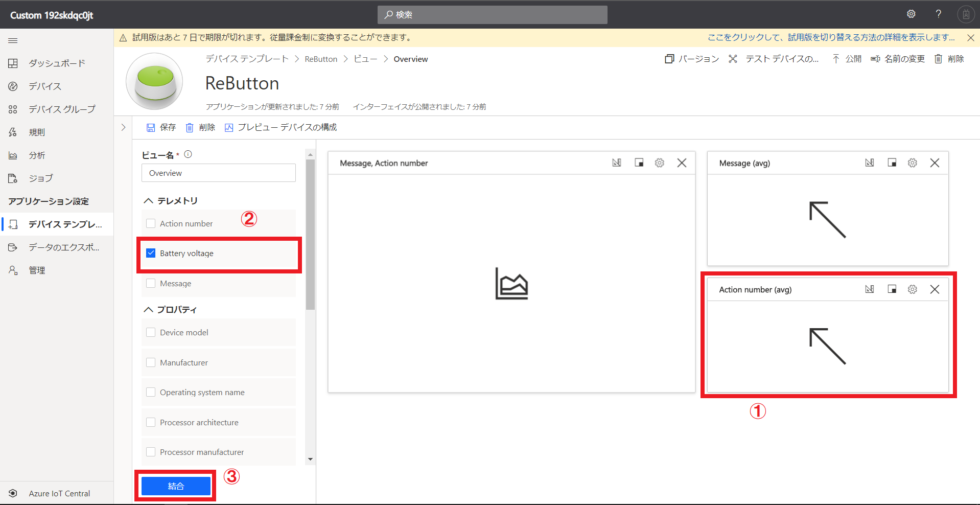The width and height of the screenshot is (980, 505).
Task: Change visualization of Action number (avg) tile
Action: tap(870, 289)
